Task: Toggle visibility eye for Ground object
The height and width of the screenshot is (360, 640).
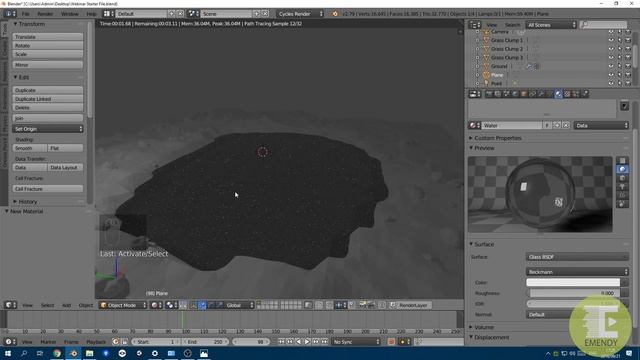Action: pyautogui.click(x=611, y=66)
